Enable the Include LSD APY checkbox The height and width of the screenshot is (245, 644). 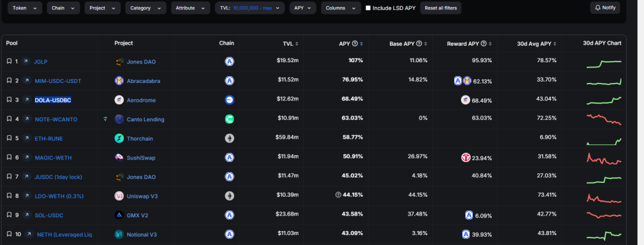tap(368, 8)
